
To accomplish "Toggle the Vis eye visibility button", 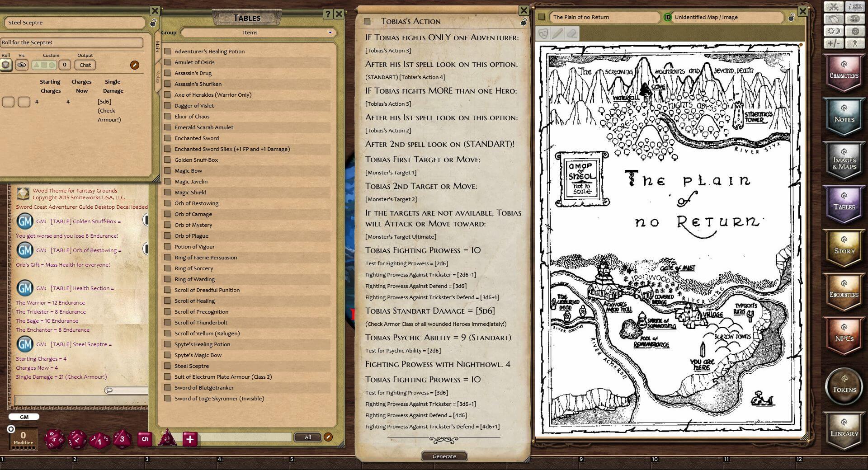I will point(22,65).
